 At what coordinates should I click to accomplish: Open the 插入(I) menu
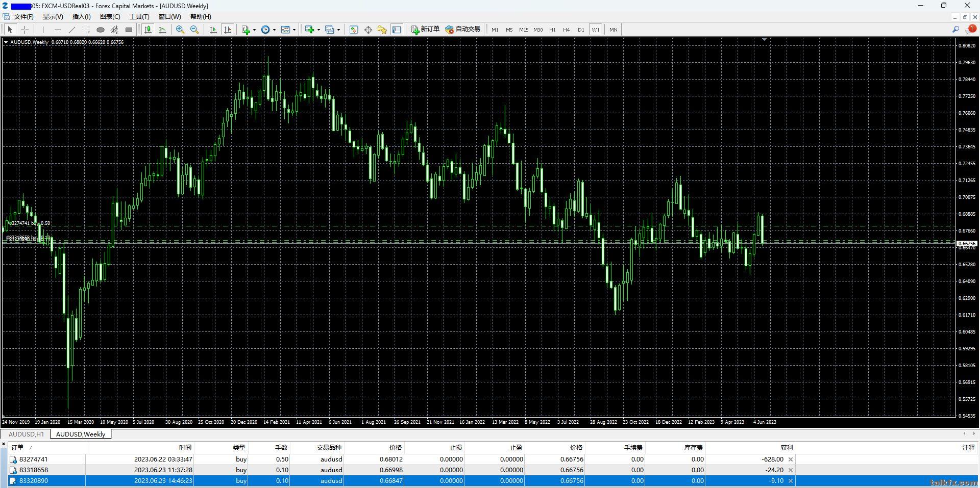[82, 17]
